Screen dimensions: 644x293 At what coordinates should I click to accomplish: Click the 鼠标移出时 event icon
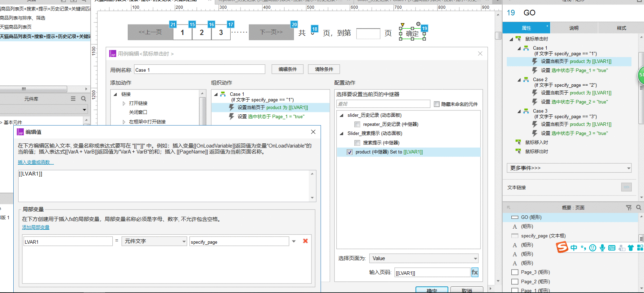pos(518,151)
